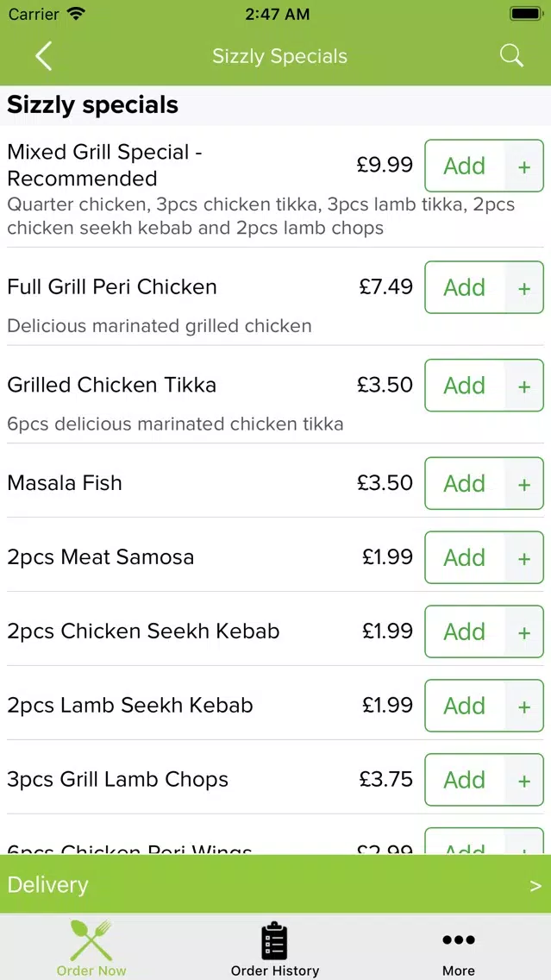Tap plus icon for Full Grill Peri Chicken
551x980 pixels.
[x=524, y=288]
